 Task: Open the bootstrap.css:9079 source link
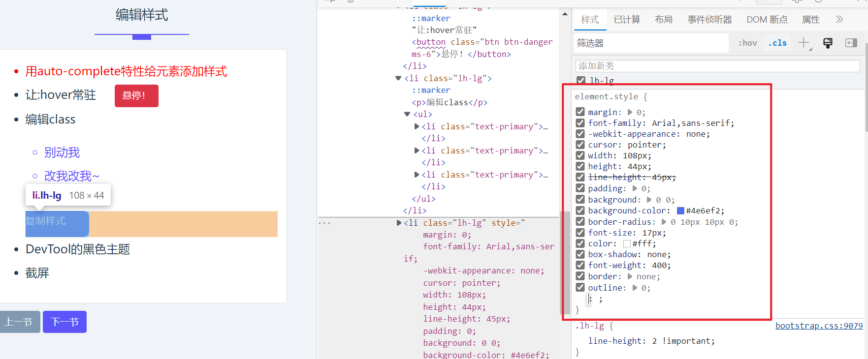(819, 326)
